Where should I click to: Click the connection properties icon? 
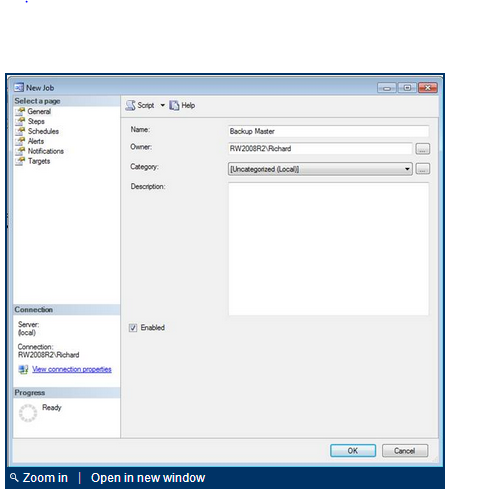point(23,369)
